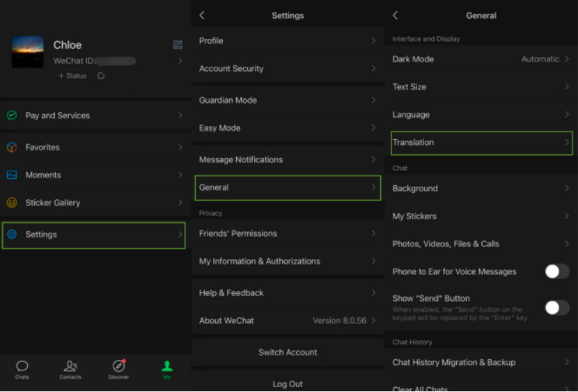Open the Chats tab icon
This screenshot has height=392, width=578.
[22, 366]
